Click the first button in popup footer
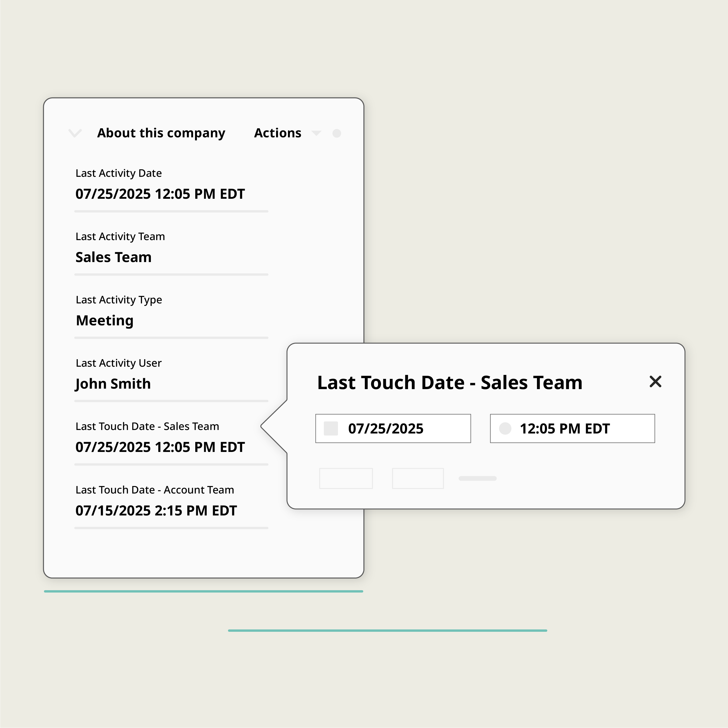Image resolution: width=728 pixels, height=728 pixels. [x=345, y=478]
